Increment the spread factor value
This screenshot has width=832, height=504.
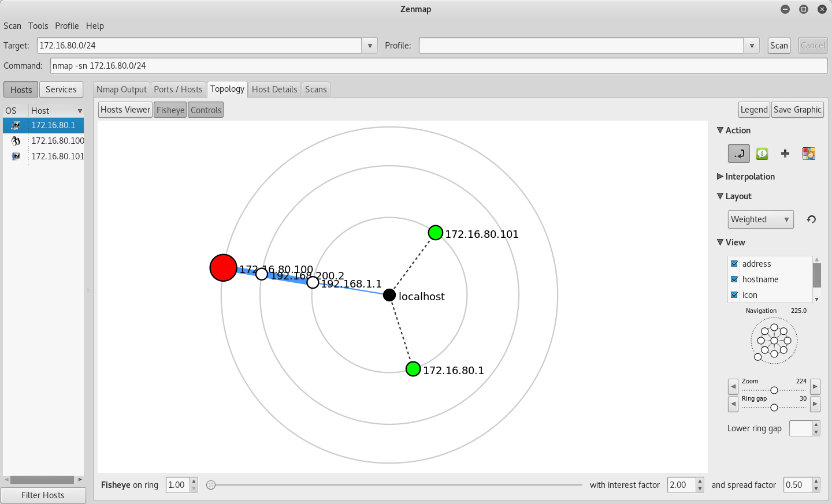point(816,481)
